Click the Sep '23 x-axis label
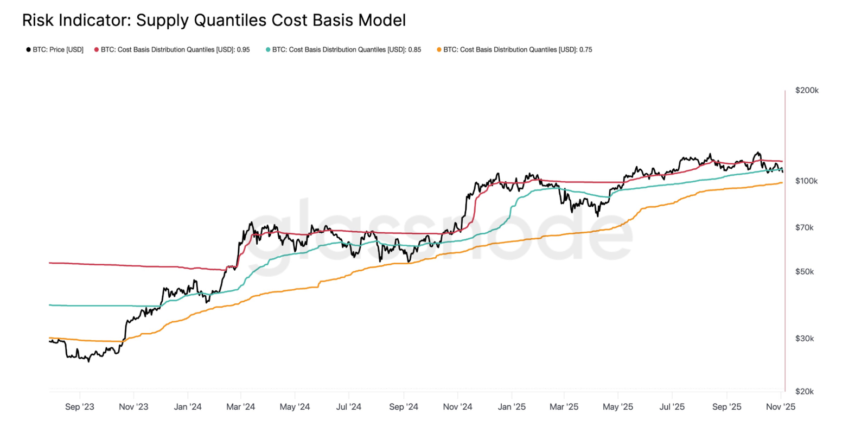The image size is (868, 433). click(80, 407)
